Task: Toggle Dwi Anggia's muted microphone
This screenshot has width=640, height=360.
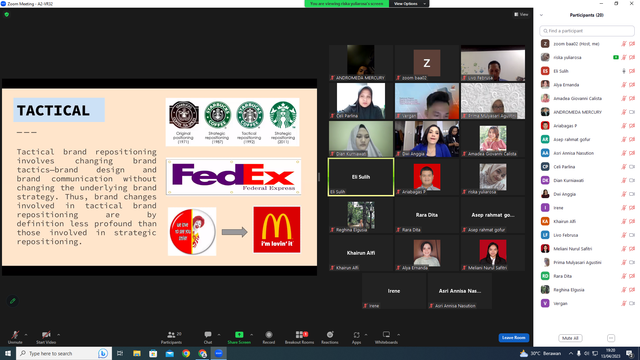Action: coord(624,194)
